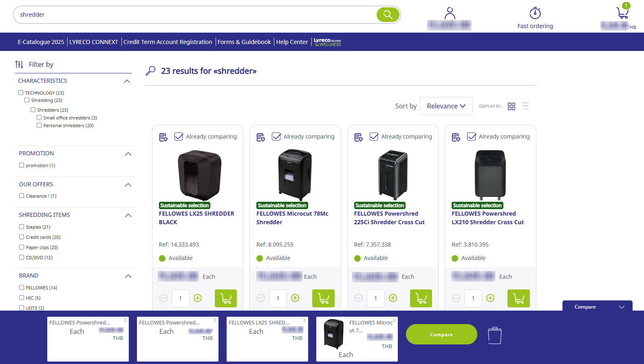
Task: Collapse the Compare panel tab
Action: click(x=598, y=307)
